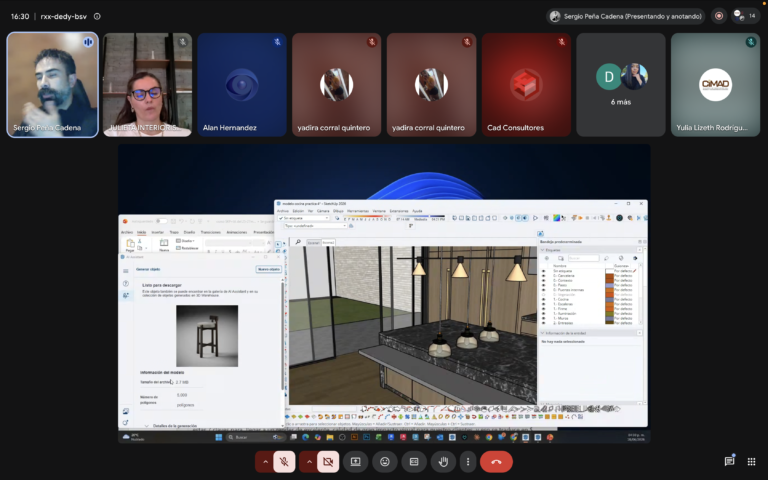768x480 pixels.
Task: Click the recording indicator icon
Action: point(719,16)
